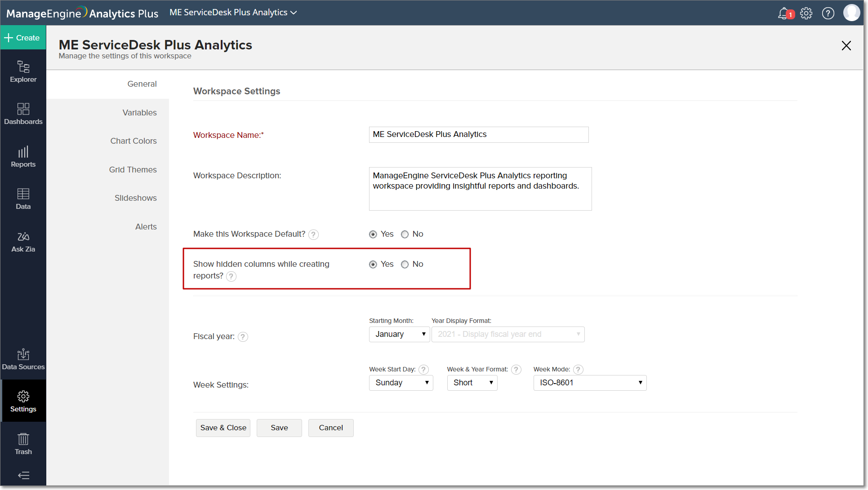Open the help question mark icon

pos(828,13)
